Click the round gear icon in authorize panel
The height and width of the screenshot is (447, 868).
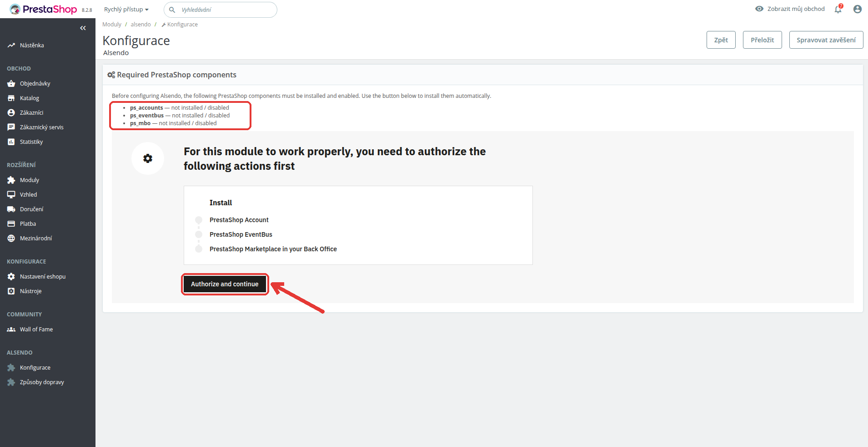click(148, 158)
